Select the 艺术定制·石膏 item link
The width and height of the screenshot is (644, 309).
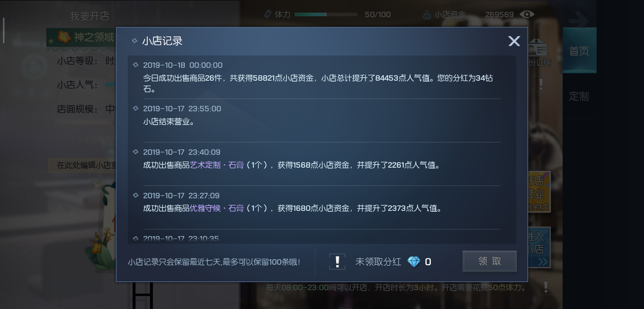click(x=217, y=165)
